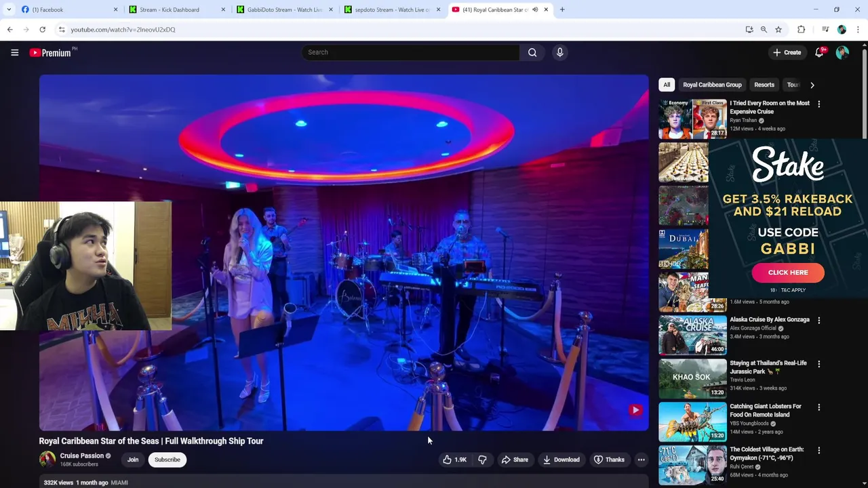The width and height of the screenshot is (868, 488).
Task: Open more actions ellipsis under video
Action: [641, 460]
